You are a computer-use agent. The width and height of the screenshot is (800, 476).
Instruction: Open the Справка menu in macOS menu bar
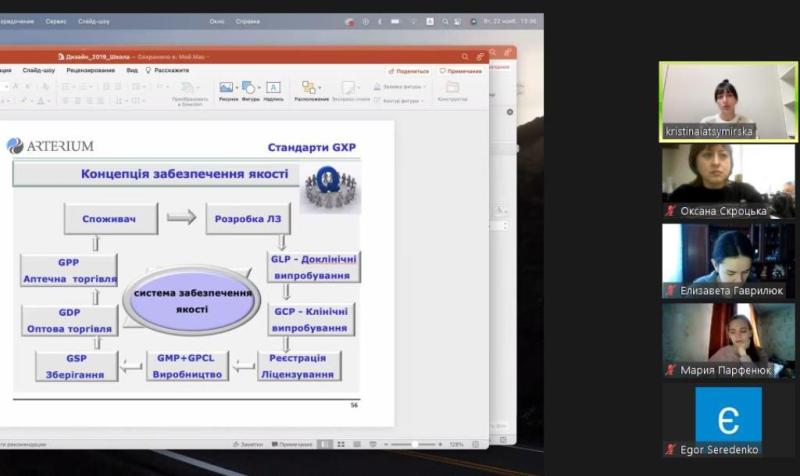pos(248,21)
